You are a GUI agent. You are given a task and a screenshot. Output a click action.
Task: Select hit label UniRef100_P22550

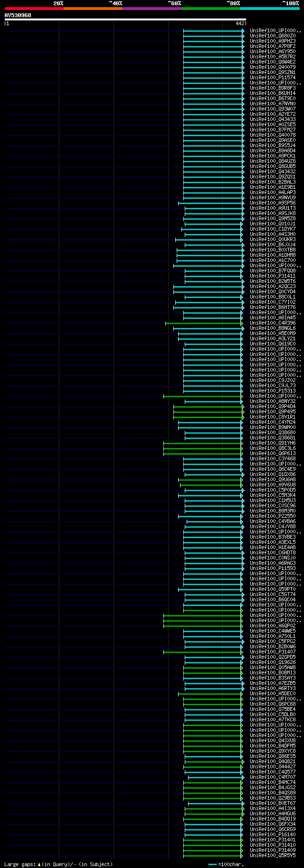tap(273, 516)
